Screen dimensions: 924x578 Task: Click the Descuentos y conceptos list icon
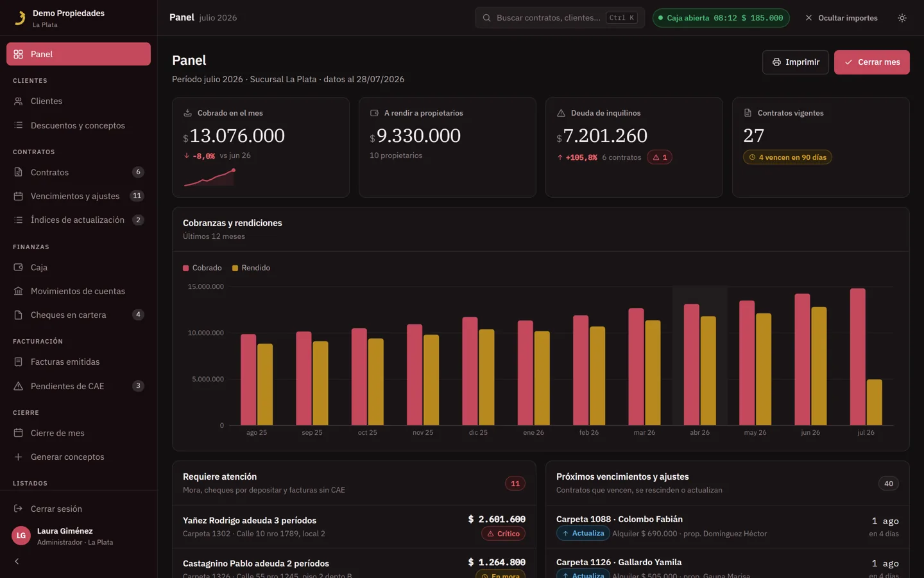(x=18, y=125)
